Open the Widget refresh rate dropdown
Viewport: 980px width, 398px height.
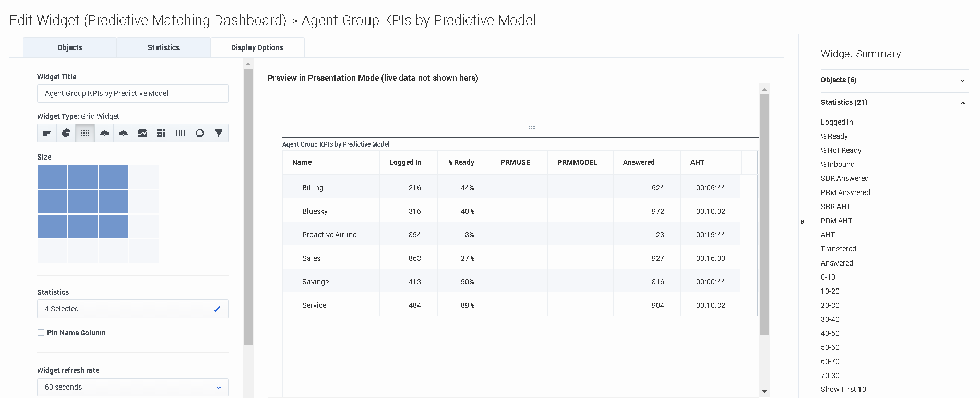pyautogui.click(x=133, y=387)
